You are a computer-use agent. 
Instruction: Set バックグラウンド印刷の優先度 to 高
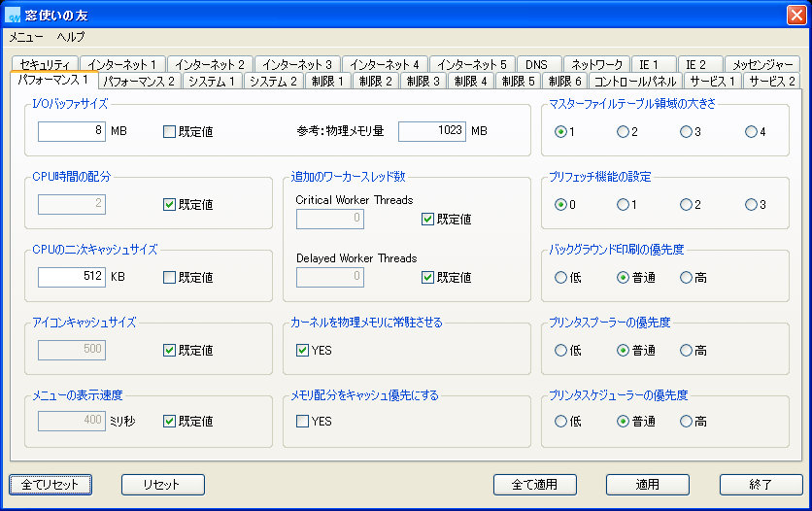click(687, 278)
